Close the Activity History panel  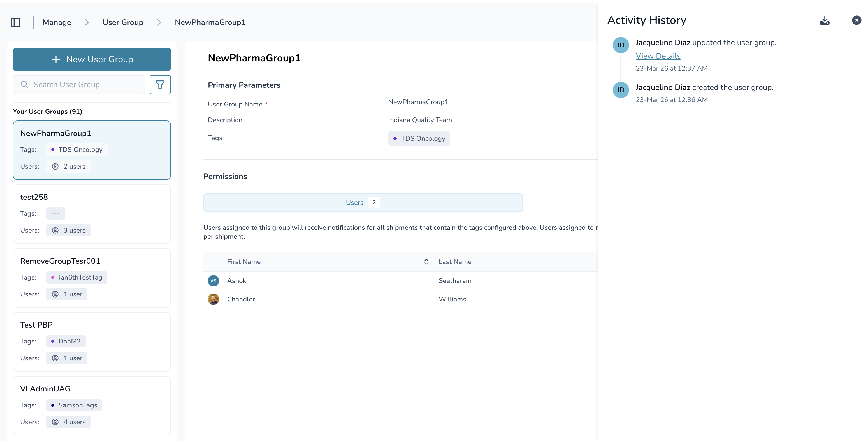857,20
